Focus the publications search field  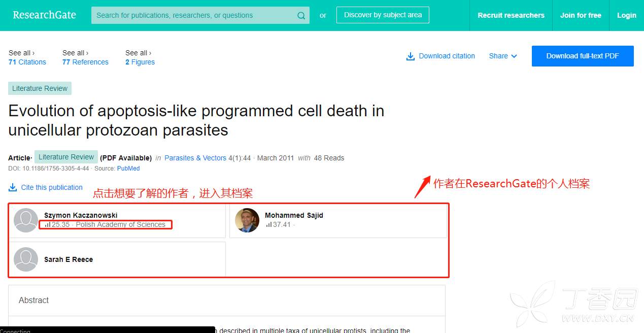(x=200, y=15)
